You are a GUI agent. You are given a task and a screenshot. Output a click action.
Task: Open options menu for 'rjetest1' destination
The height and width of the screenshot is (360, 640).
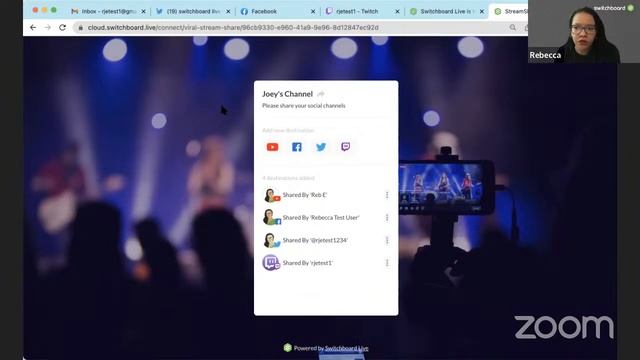pos(387,263)
